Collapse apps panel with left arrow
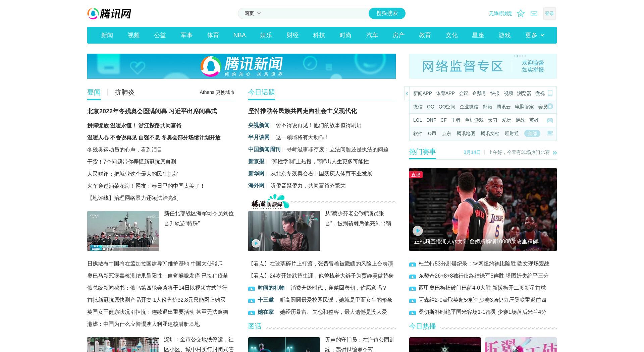644x352 pixels. click(x=407, y=94)
